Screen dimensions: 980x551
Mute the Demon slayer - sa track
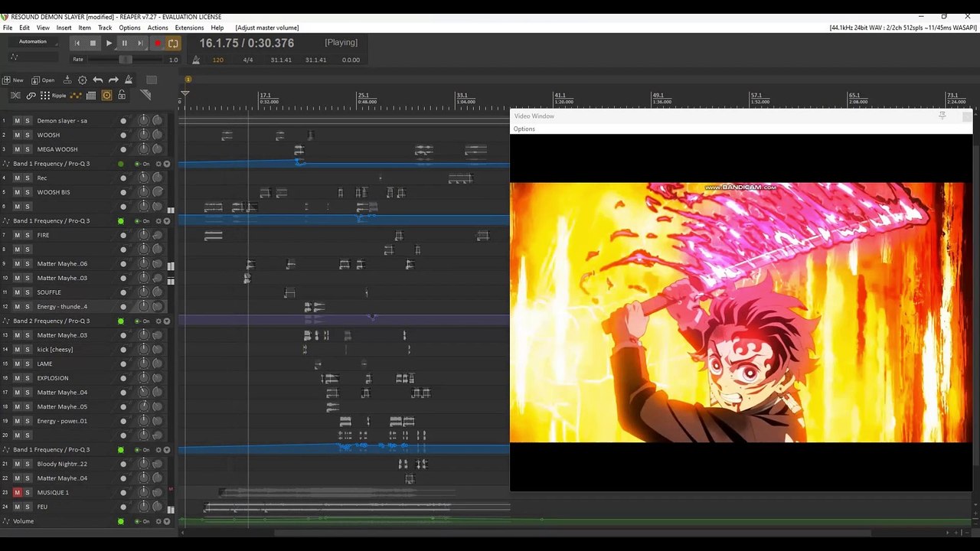tap(17, 121)
